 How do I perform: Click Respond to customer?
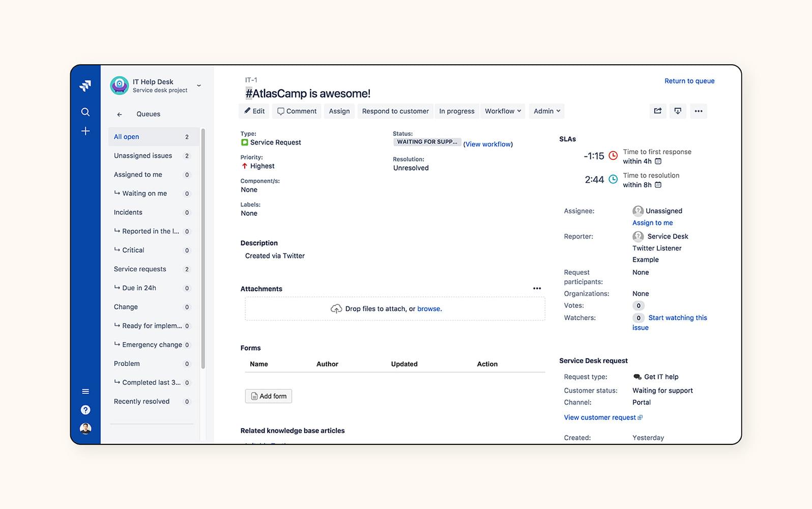tap(395, 111)
